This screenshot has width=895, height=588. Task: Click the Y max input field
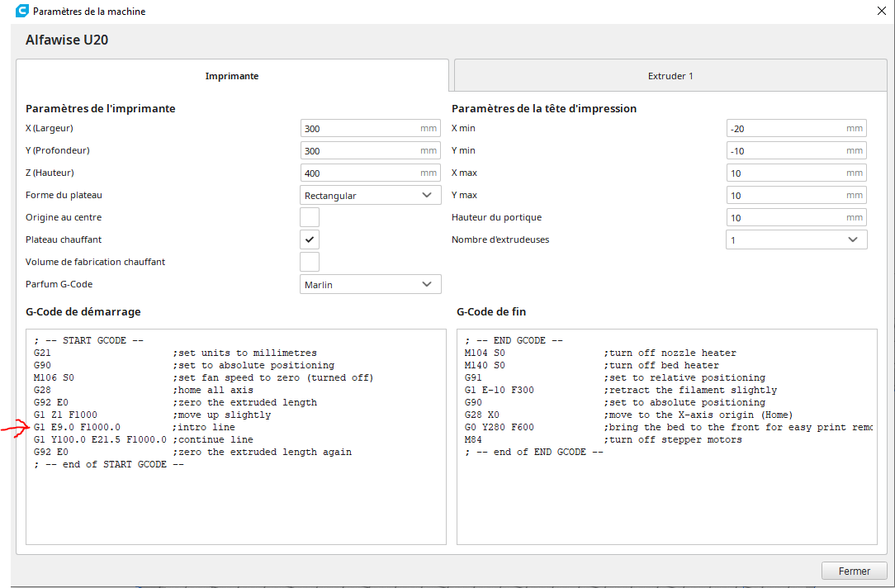click(x=796, y=195)
